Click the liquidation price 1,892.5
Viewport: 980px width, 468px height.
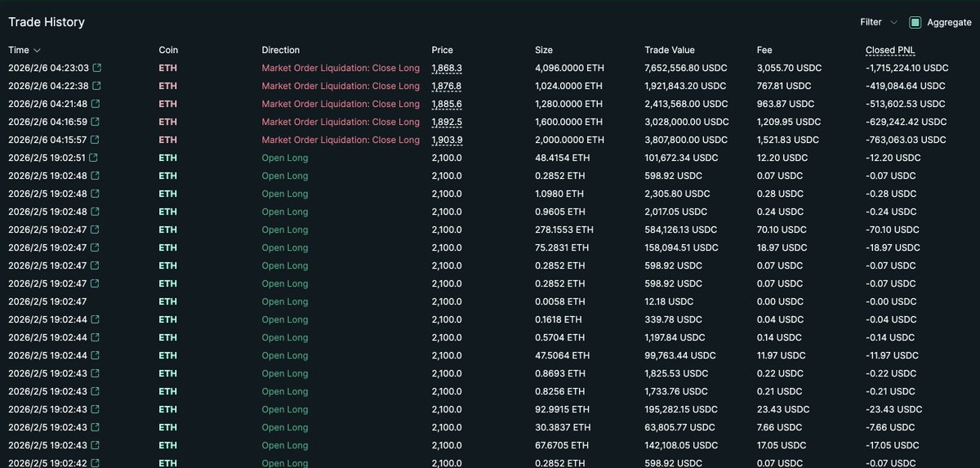click(x=447, y=122)
